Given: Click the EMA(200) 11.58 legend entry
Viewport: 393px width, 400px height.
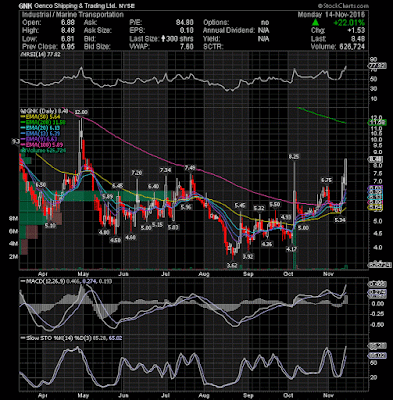Looking at the screenshot, I should click(43, 122).
